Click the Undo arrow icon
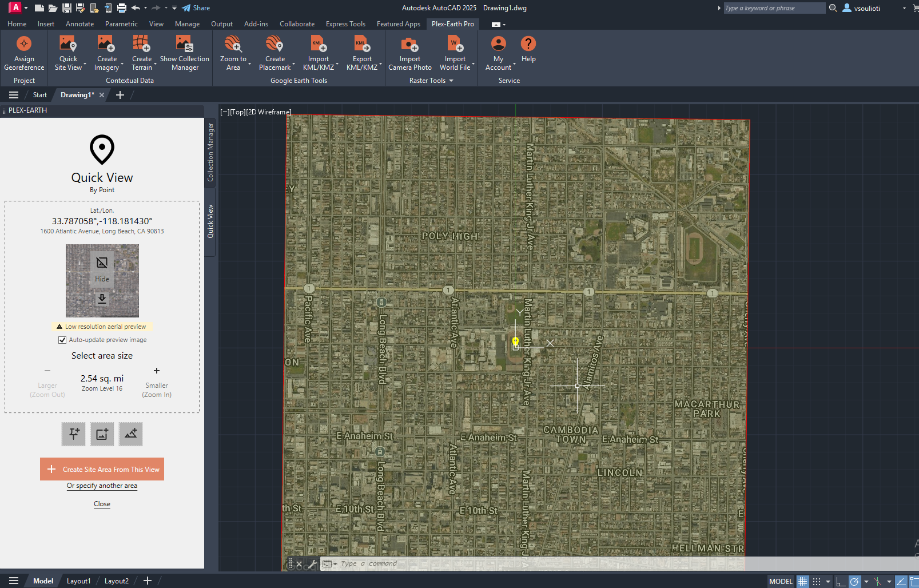The image size is (919, 588). [136, 8]
